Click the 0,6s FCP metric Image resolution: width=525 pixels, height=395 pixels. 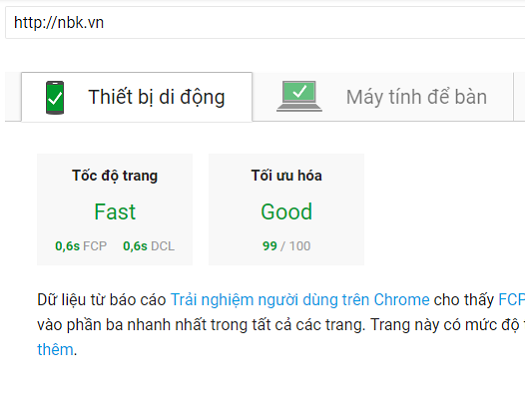(x=81, y=246)
